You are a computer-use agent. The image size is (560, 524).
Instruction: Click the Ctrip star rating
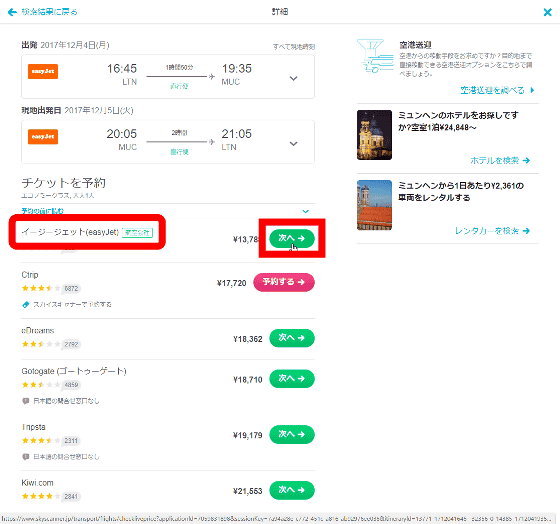[x=41, y=288]
